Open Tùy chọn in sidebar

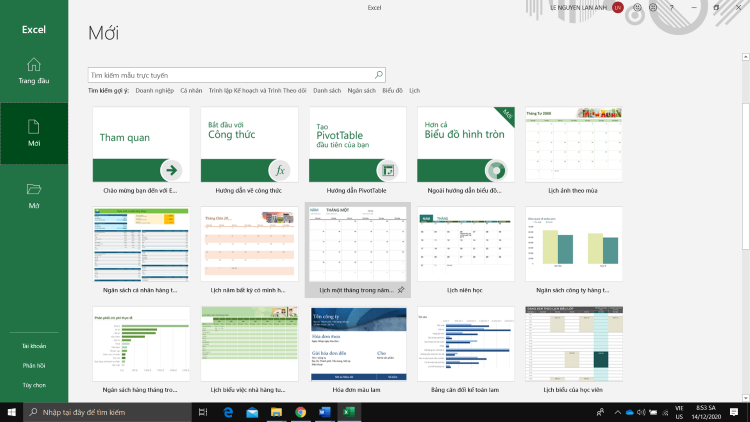(34, 385)
